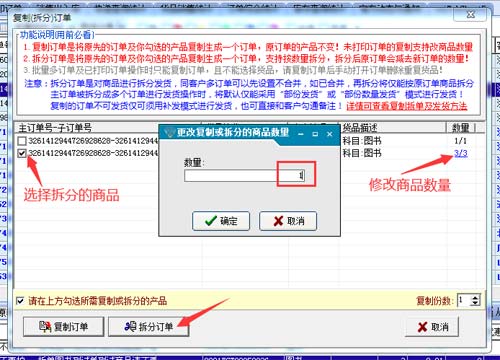
Task: Click 取消 in the main split-order dialog
Action: click(432, 327)
